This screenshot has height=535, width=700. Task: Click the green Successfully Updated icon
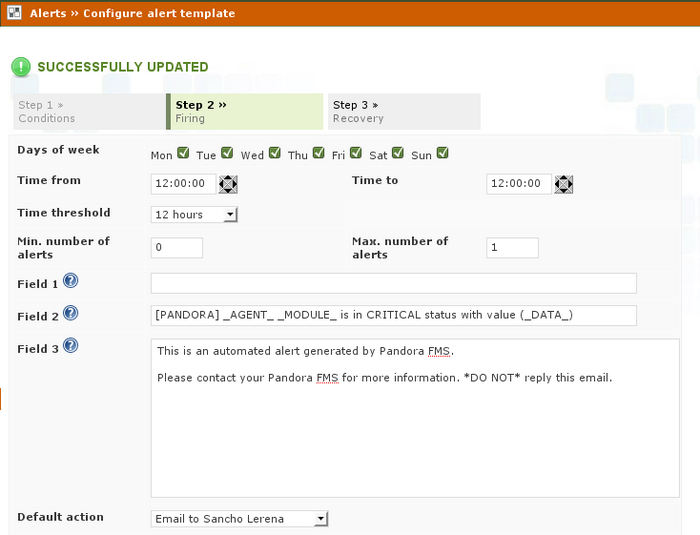click(x=21, y=67)
